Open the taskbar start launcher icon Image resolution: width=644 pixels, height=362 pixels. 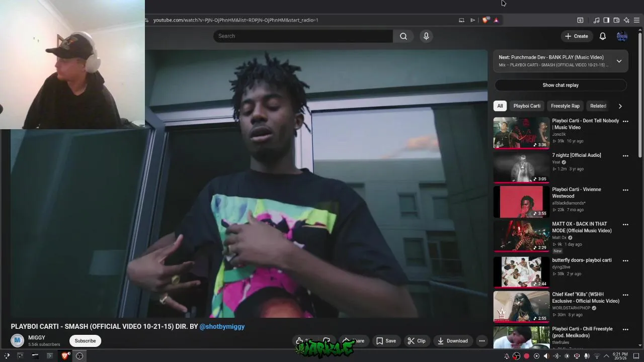click(x=7, y=356)
